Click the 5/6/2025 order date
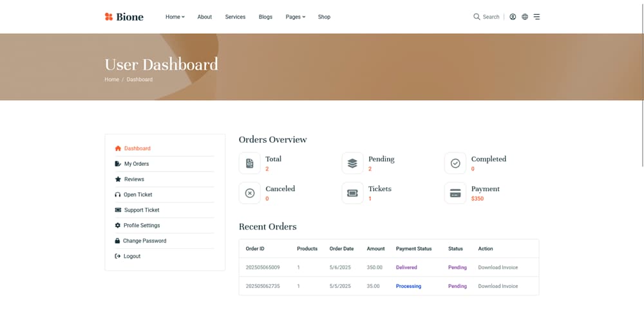The width and height of the screenshot is (644, 317). coord(340,267)
